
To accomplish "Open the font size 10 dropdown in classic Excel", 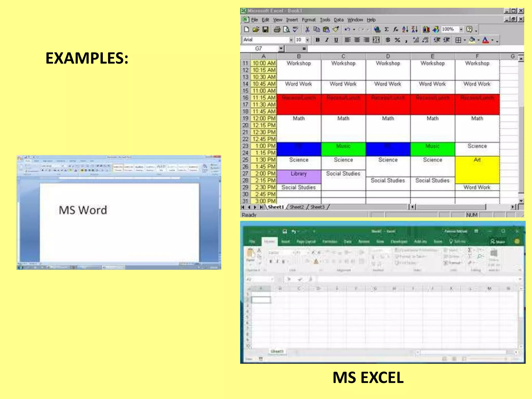I will click(x=307, y=40).
